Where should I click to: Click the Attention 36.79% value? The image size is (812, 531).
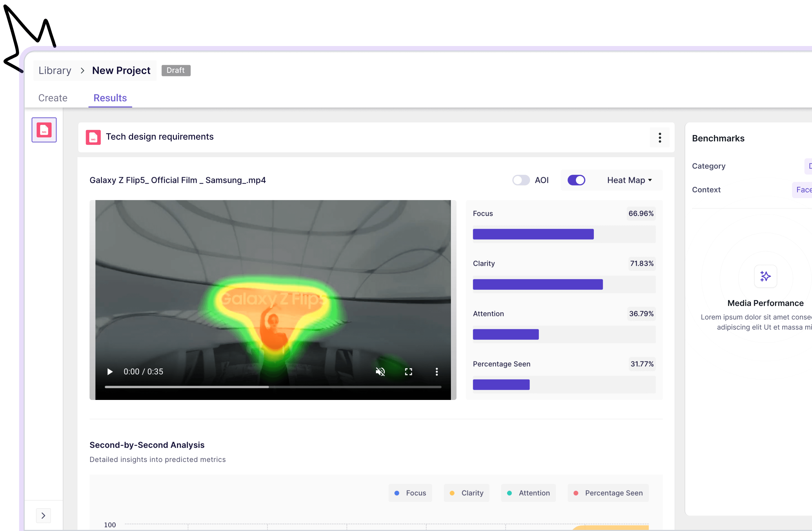(641, 313)
